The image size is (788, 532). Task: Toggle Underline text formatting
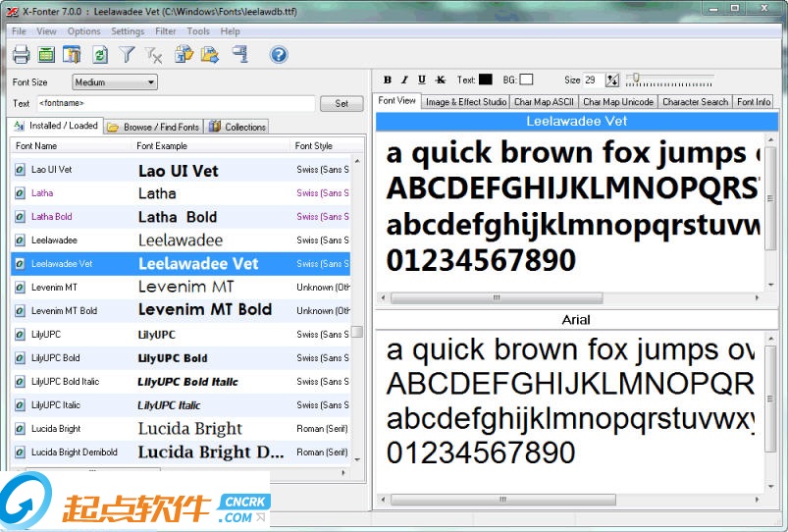point(422,80)
